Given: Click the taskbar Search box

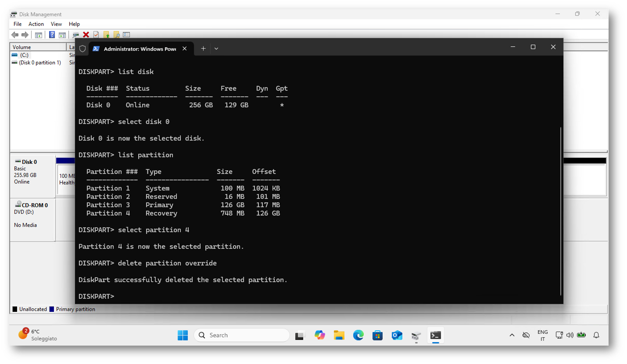Looking at the screenshot, I should 242,335.
